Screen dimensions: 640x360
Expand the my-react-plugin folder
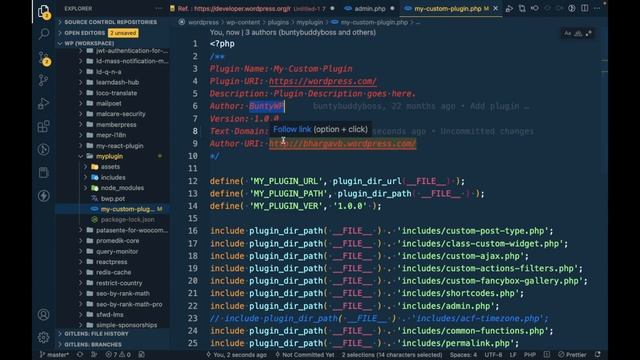[120, 146]
